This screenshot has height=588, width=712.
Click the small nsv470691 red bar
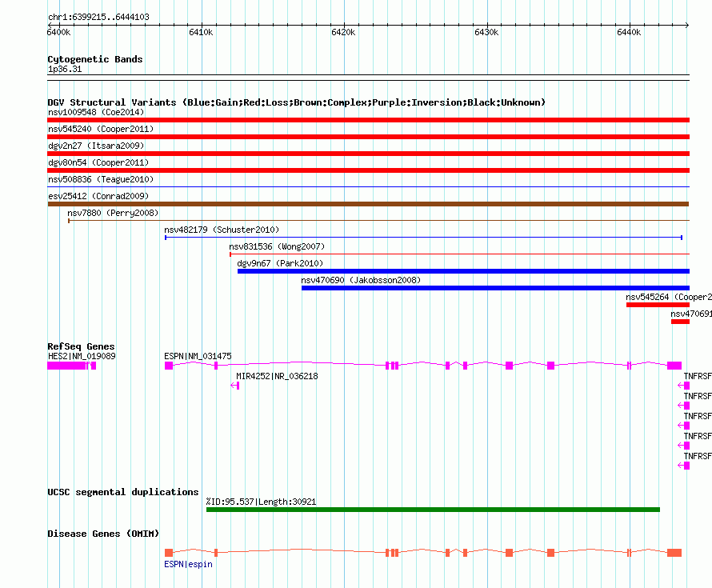click(680, 322)
